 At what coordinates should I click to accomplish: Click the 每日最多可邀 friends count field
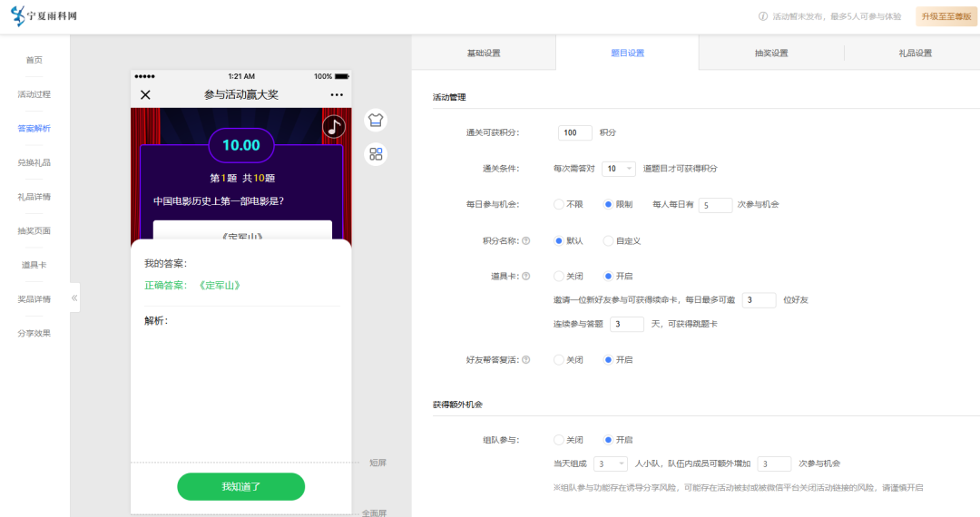[x=759, y=300]
